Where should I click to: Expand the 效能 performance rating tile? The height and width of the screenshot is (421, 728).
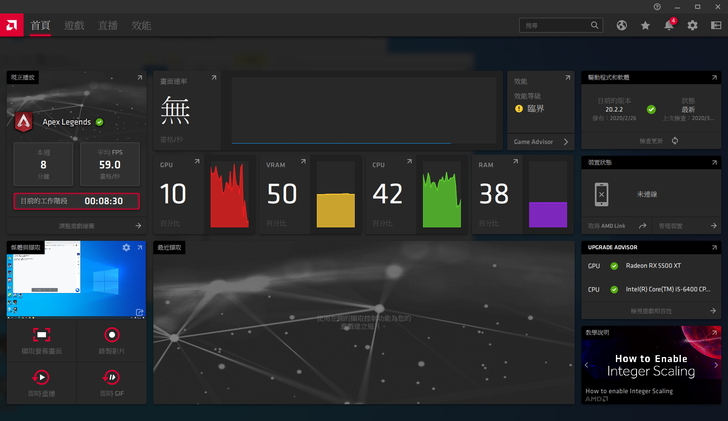tap(567, 78)
